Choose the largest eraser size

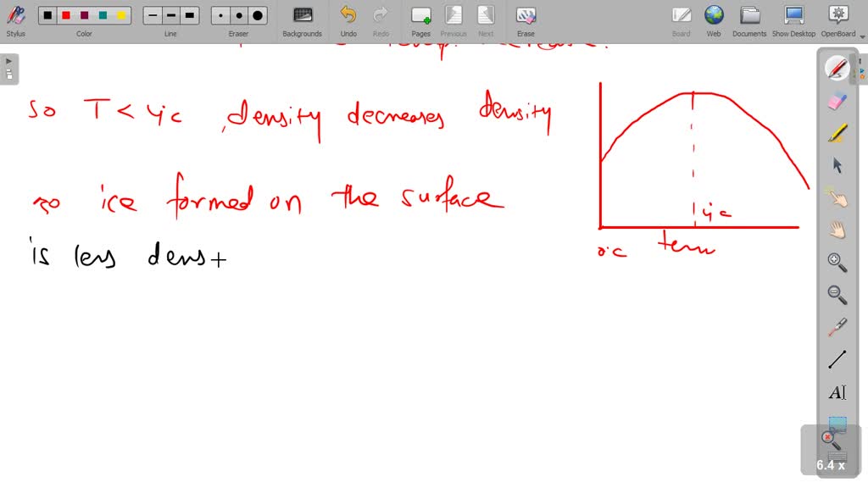(256, 15)
